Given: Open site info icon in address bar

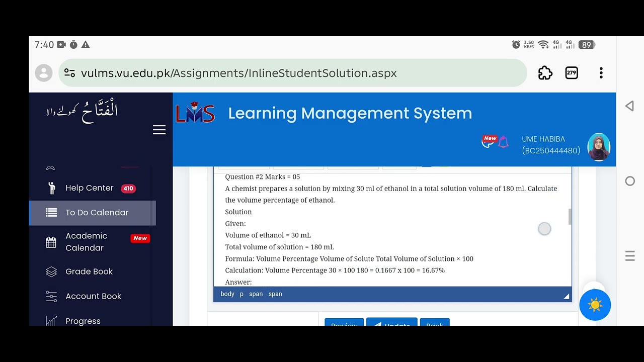Looking at the screenshot, I should tap(70, 73).
